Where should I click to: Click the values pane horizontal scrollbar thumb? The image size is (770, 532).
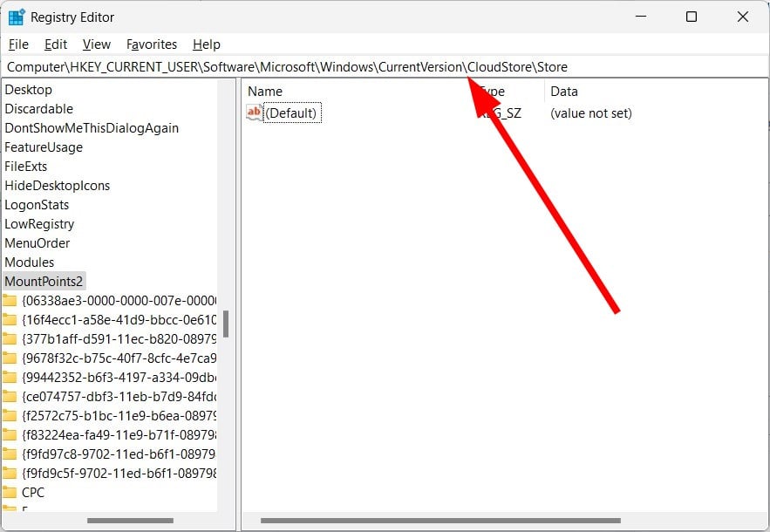coord(440,520)
